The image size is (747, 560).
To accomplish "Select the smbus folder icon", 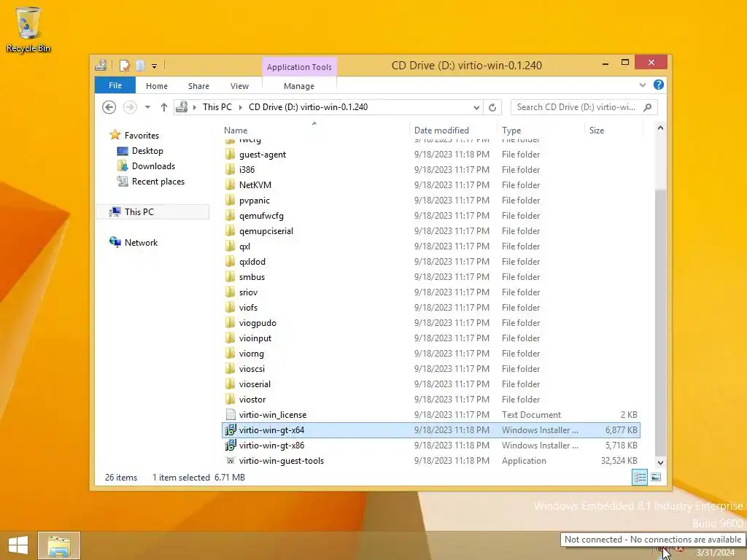I will (x=230, y=276).
